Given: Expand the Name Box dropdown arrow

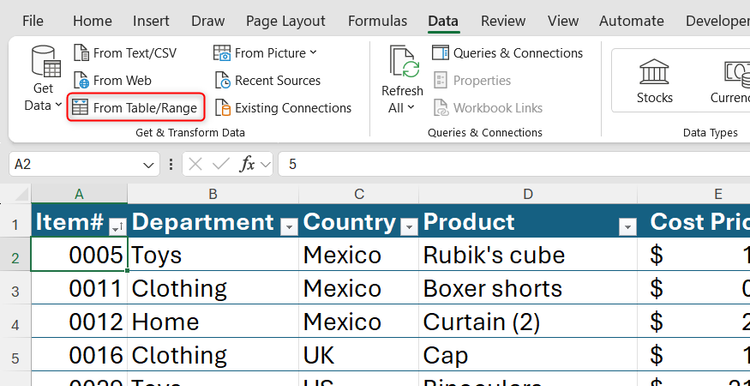Looking at the screenshot, I should click(148, 165).
